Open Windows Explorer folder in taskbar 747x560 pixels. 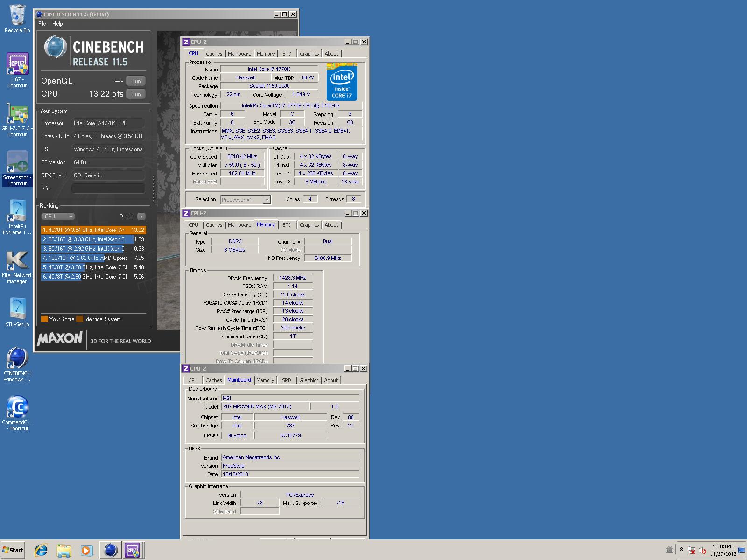click(63, 550)
